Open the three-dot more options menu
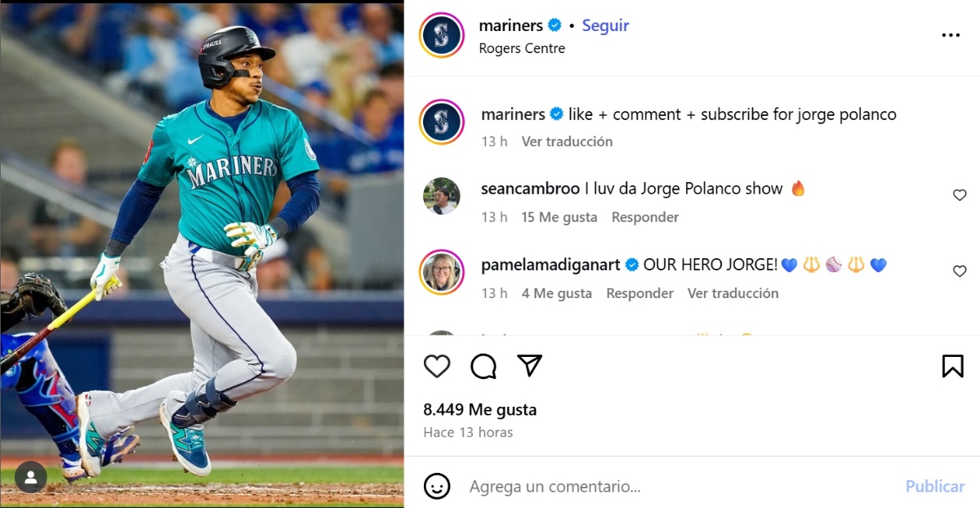980x508 pixels. point(951,35)
